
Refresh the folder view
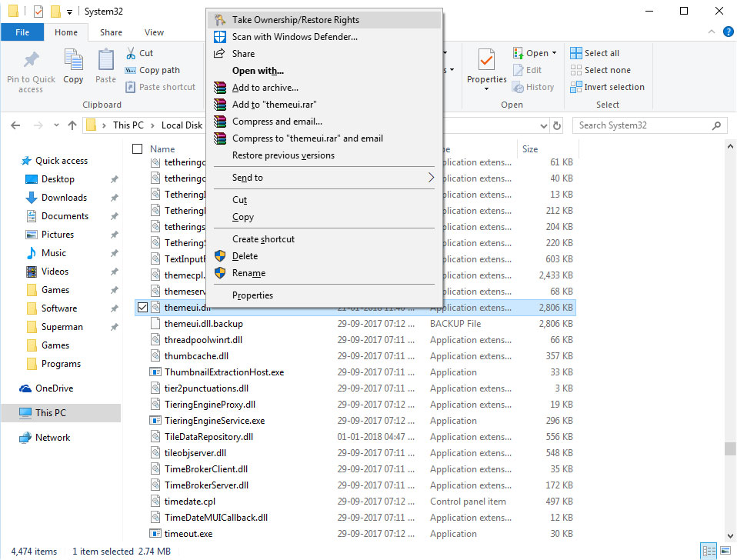tap(557, 126)
